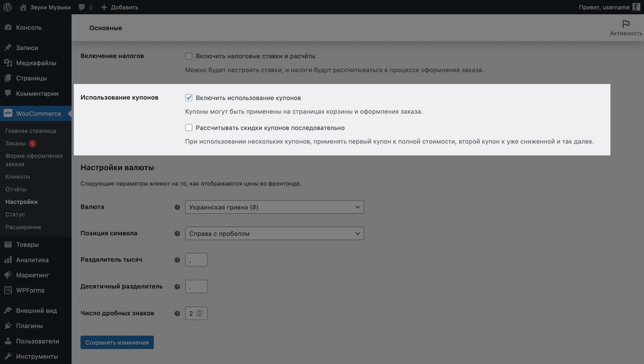Click the Пользователи user icon
The width and height of the screenshot is (644, 364).
pos(8,341)
